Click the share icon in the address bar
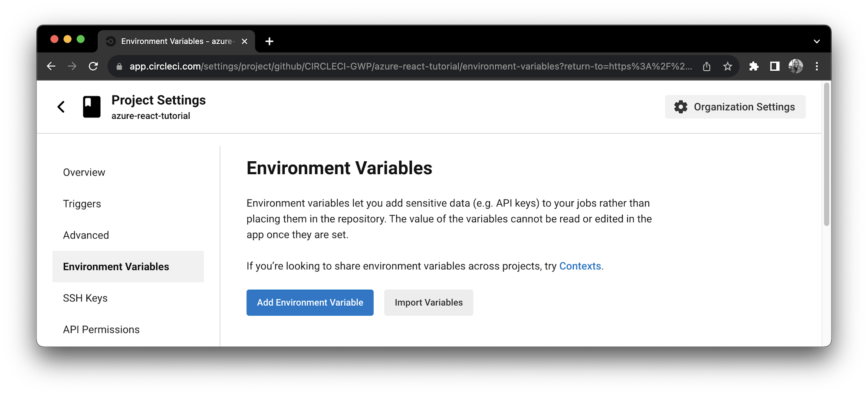Image resolution: width=868 pixels, height=395 pixels. pos(707,66)
